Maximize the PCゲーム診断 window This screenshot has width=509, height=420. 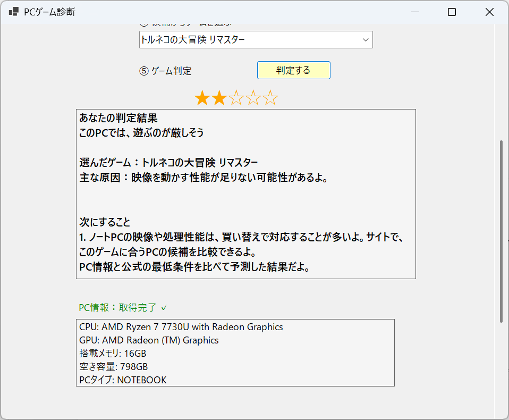[452, 12]
